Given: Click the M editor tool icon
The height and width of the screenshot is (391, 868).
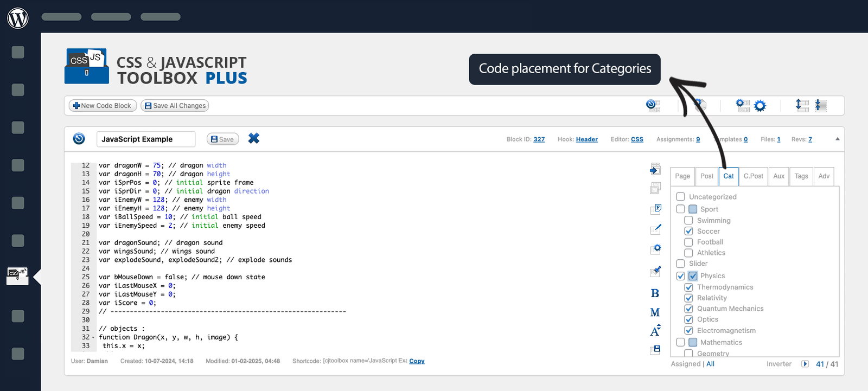Looking at the screenshot, I should (655, 312).
